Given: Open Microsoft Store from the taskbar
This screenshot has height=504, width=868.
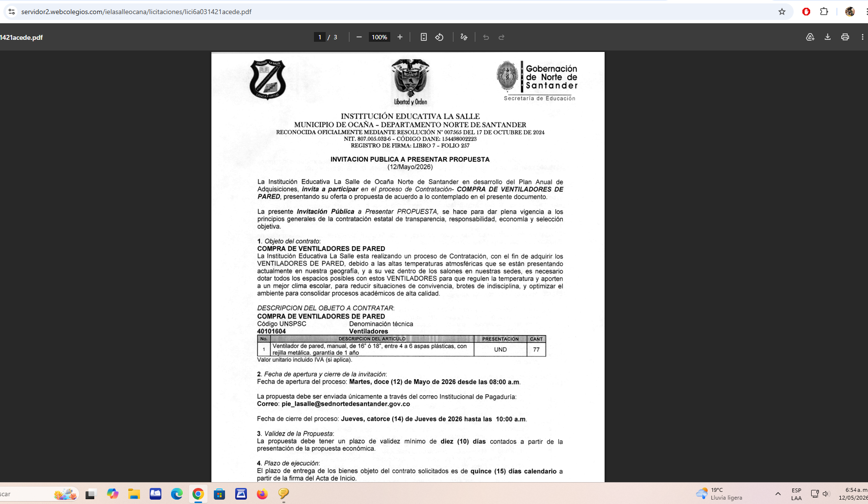Looking at the screenshot, I should (x=220, y=494).
